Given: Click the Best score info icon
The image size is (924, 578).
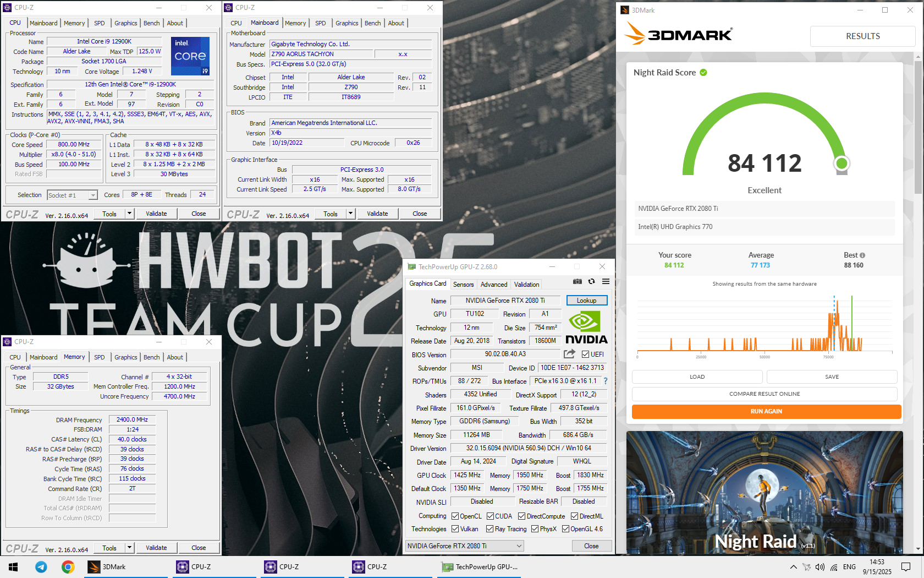Looking at the screenshot, I should coord(862,255).
